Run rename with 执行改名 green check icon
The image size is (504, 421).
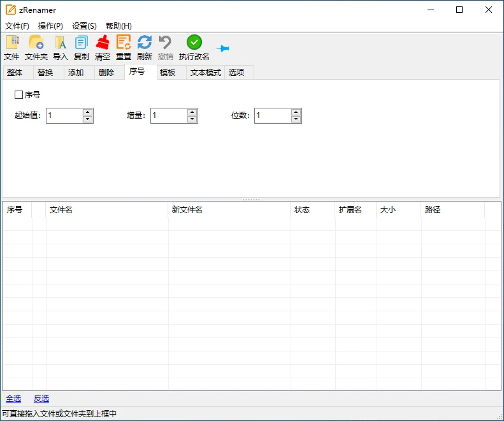tap(194, 43)
